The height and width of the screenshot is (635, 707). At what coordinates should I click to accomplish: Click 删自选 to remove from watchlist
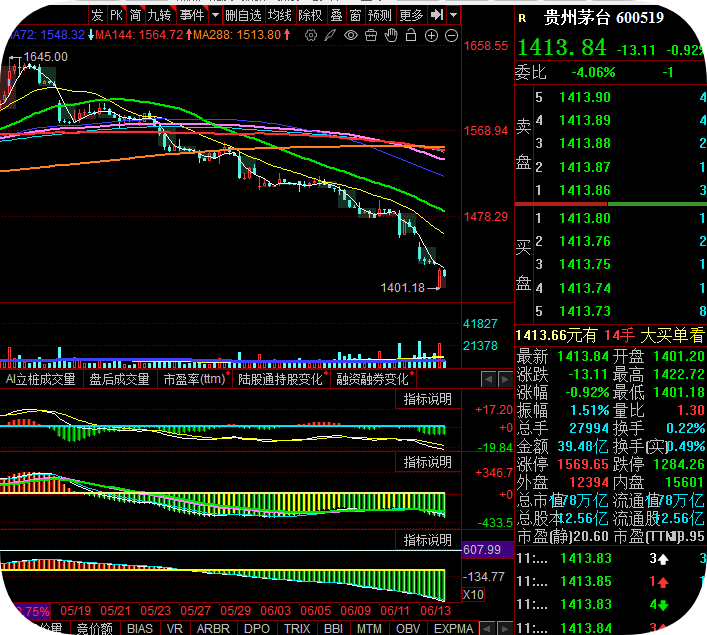click(x=243, y=15)
